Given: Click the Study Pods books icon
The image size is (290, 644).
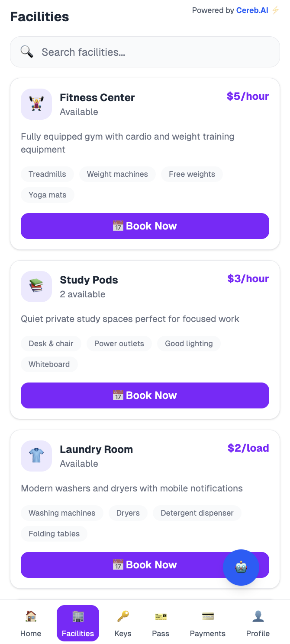Looking at the screenshot, I should point(36,287).
